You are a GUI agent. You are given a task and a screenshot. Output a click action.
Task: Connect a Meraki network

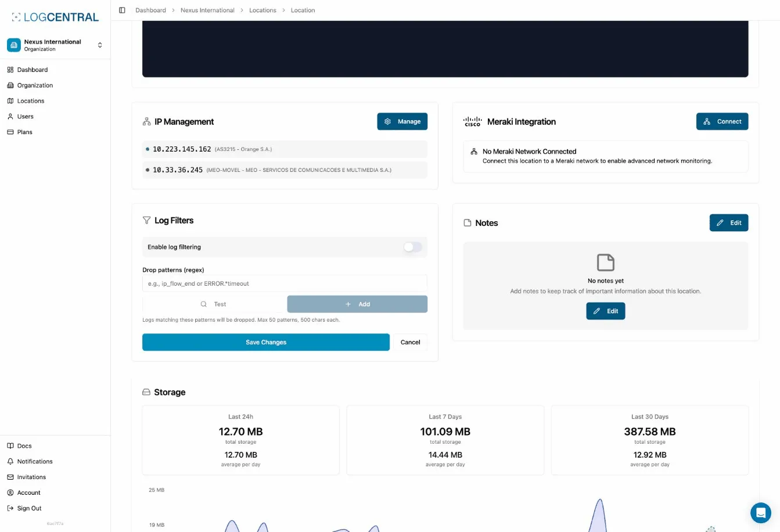[722, 121]
